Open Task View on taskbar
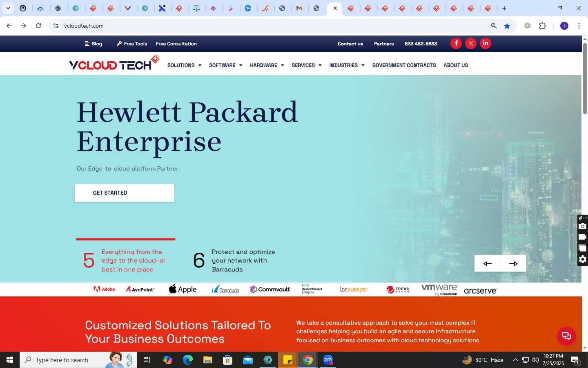 [x=147, y=360]
